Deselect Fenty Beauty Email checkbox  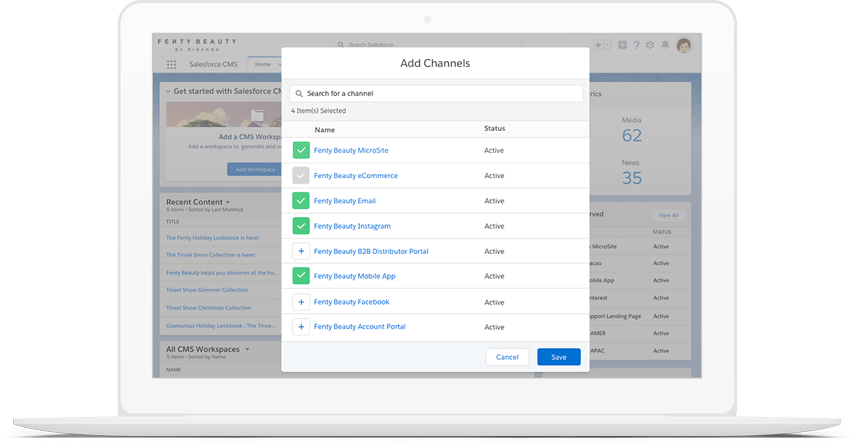pyautogui.click(x=301, y=201)
